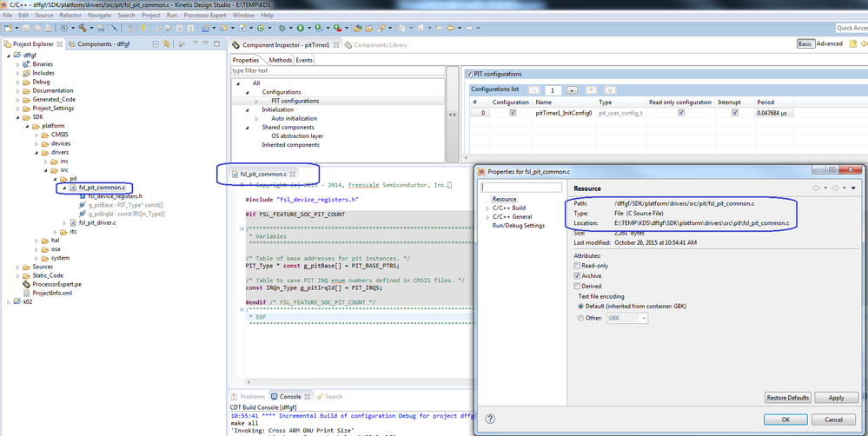Click the hammer Build icon in toolbar
The image size is (868, 436).
pyautogui.click(x=84, y=28)
